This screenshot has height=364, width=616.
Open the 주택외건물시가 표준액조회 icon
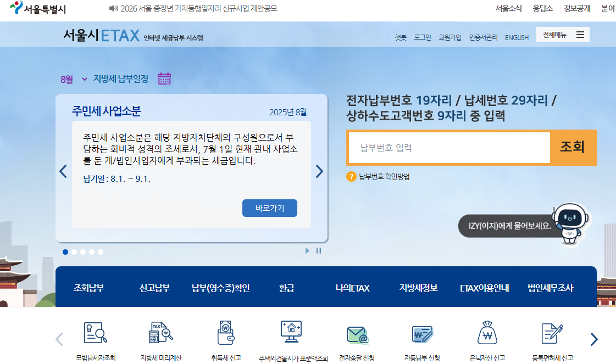291,332
